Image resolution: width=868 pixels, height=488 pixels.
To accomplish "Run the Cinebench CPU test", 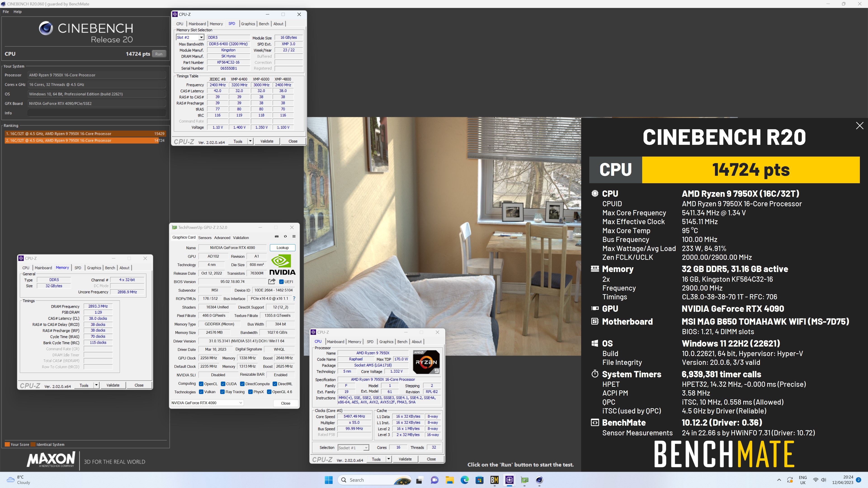I will (159, 54).
